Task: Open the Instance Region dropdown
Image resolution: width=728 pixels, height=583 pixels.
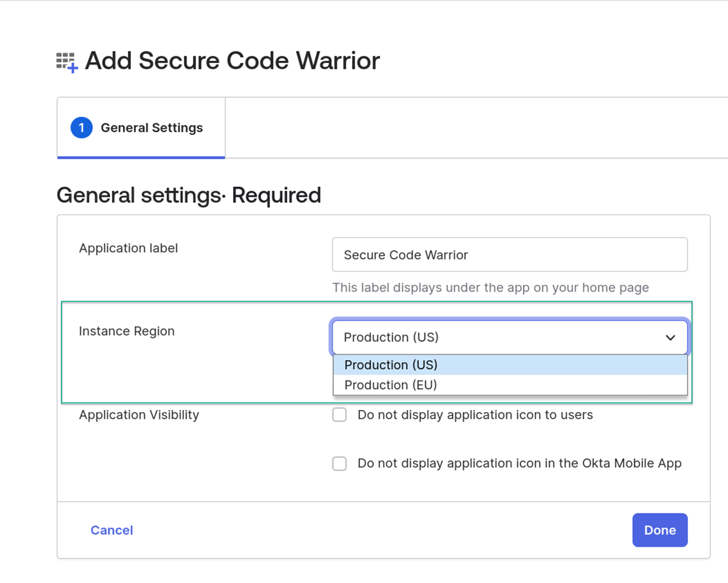Action: [510, 338]
